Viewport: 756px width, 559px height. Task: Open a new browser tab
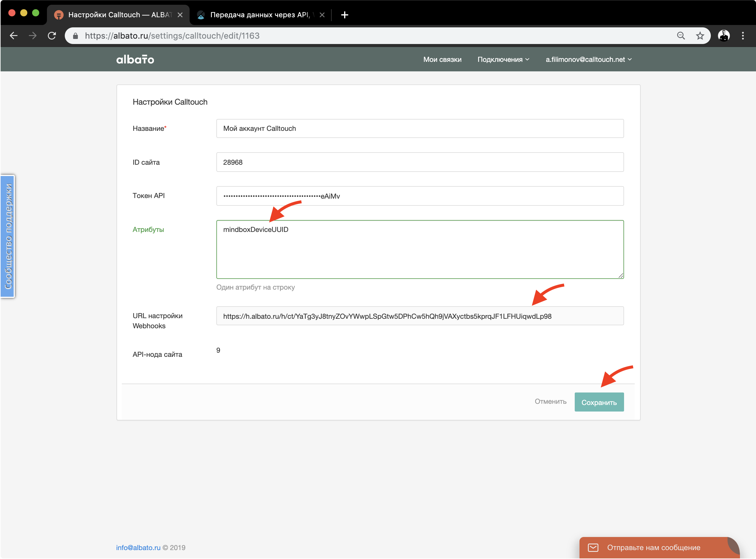coord(344,15)
